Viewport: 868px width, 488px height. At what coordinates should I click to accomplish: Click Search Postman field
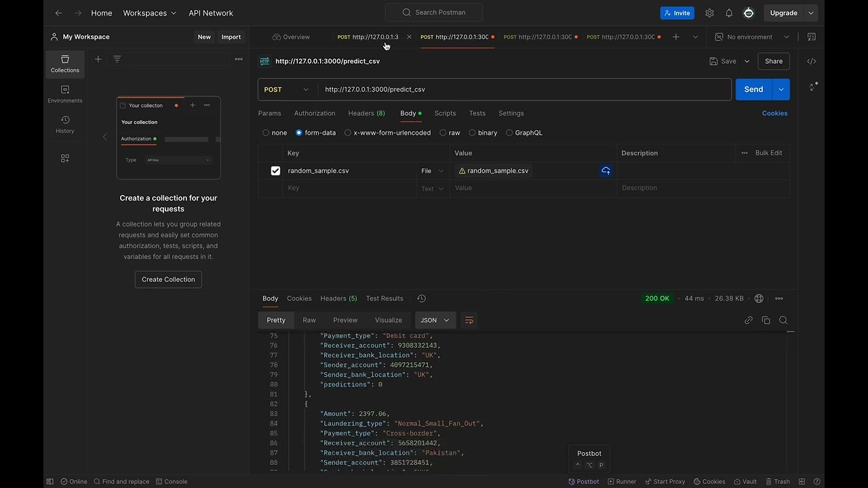[x=434, y=12]
